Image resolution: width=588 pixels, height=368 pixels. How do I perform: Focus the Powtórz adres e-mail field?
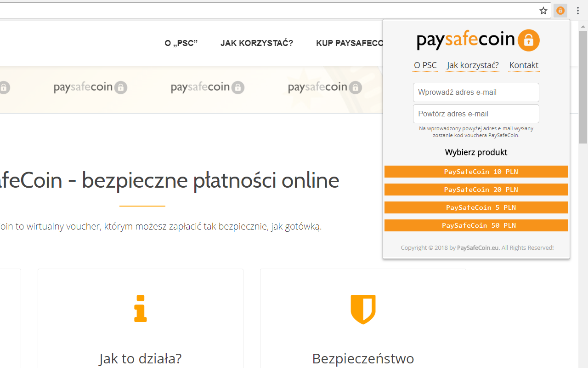[x=476, y=114]
